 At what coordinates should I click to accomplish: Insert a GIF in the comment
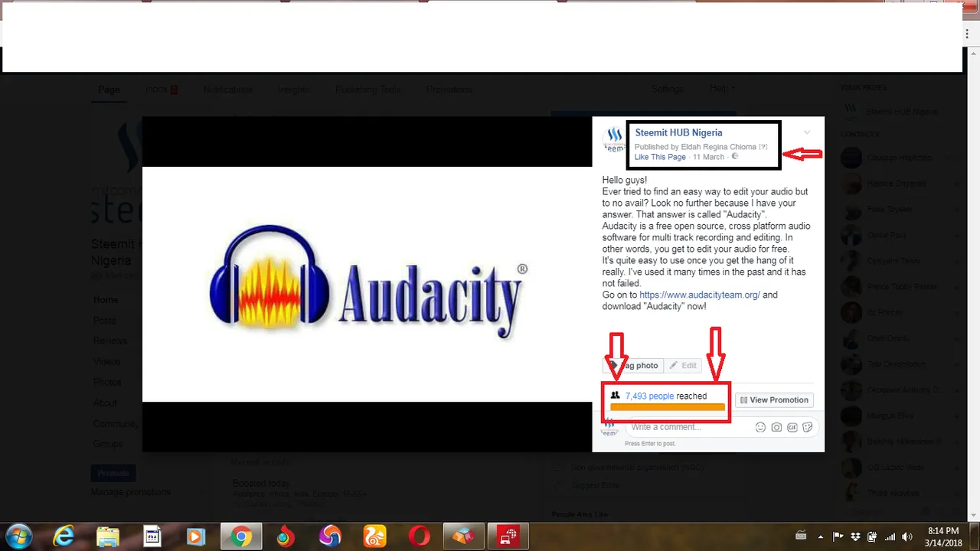(x=792, y=427)
